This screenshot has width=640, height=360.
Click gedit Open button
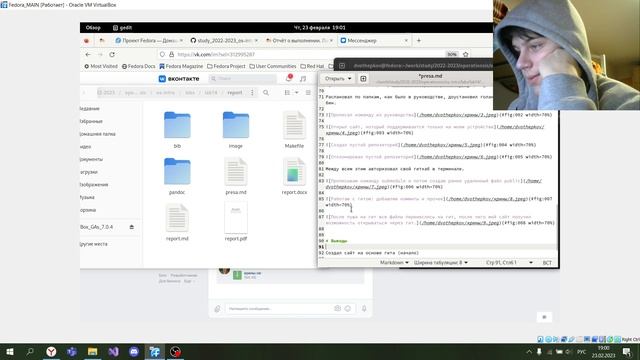(x=335, y=78)
